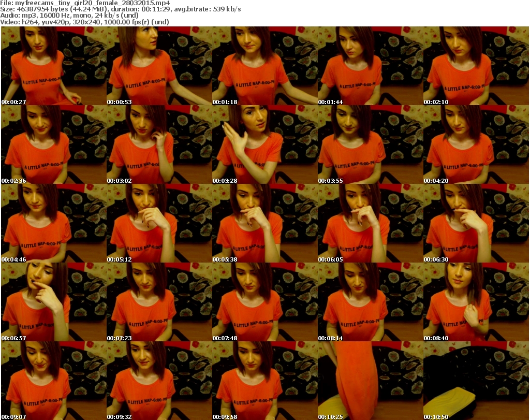Select the thumbnail timestamped 00:06:57

click(54, 302)
